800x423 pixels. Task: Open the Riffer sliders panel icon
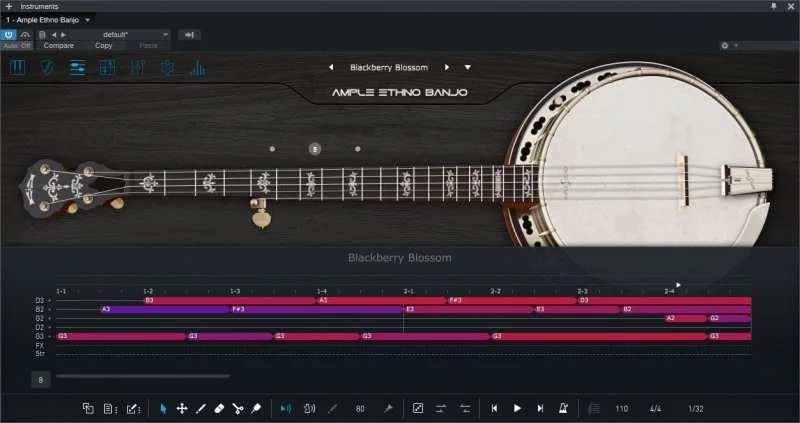(x=78, y=67)
